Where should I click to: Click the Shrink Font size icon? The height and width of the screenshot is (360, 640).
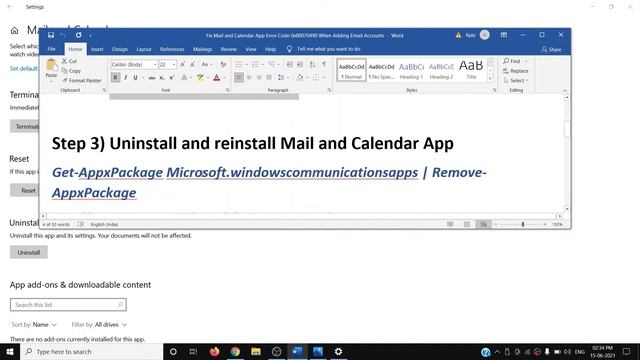tap(193, 64)
